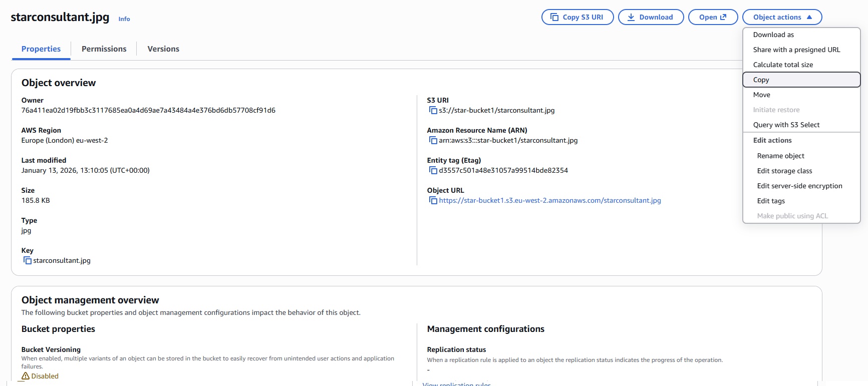This screenshot has width=868, height=386.
Task: Select the Properties tab
Action: [41, 49]
